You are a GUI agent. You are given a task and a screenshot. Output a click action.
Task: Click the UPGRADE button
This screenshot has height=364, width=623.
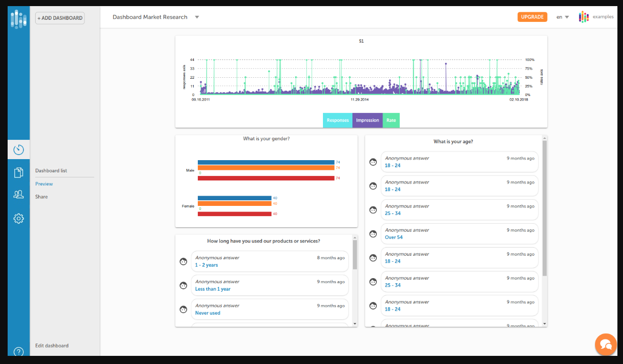[532, 16]
